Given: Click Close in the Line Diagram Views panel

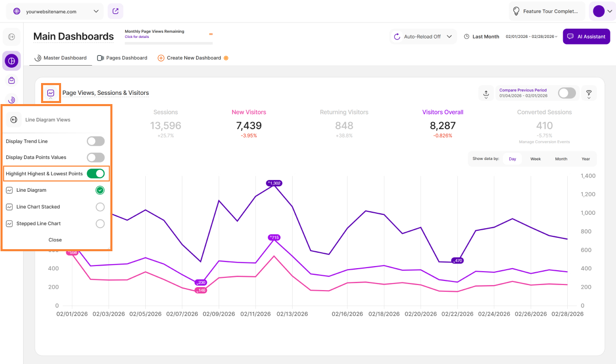Looking at the screenshot, I should point(55,240).
